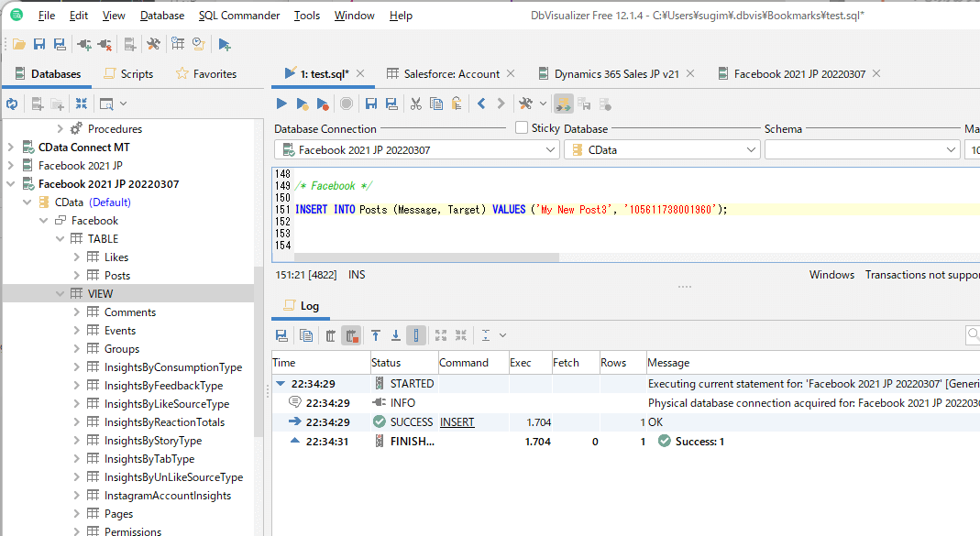Switch to the Salesforce: Account tab
This screenshot has height=536, width=980.
[451, 74]
